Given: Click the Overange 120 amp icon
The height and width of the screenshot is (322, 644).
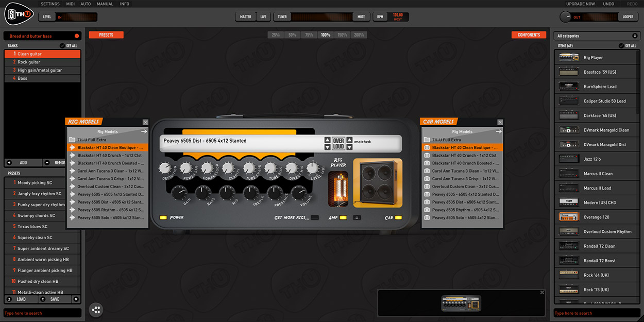Looking at the screenshot, I should 569,217.
